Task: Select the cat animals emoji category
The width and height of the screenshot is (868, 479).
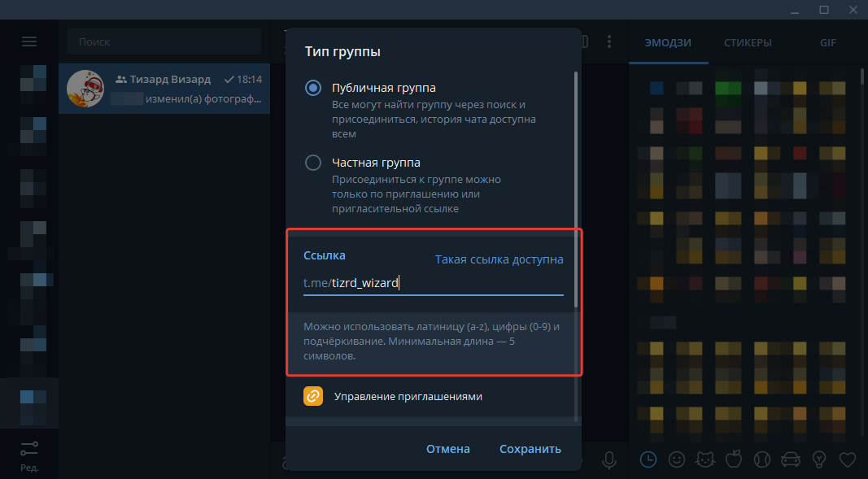Action: pos(704,459)
